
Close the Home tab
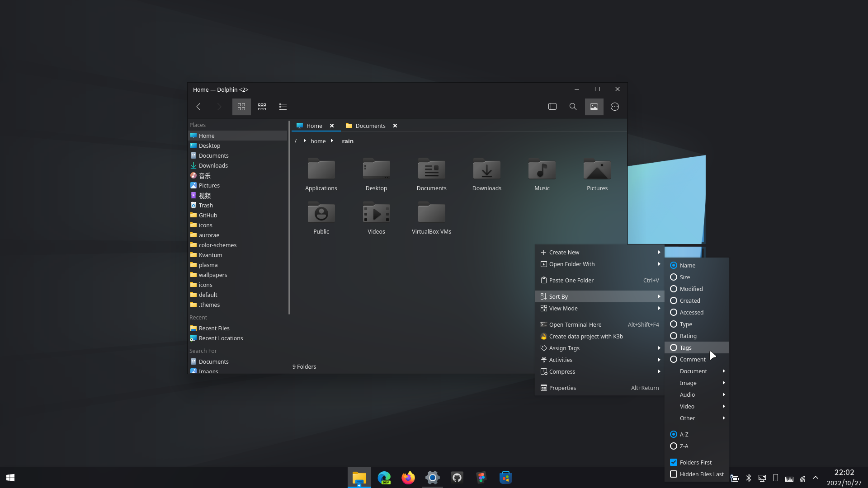tap(332, 126)
